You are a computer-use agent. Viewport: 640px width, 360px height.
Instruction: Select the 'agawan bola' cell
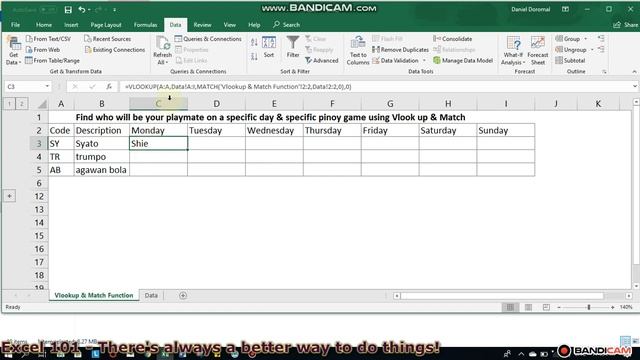tap(102, 170)
